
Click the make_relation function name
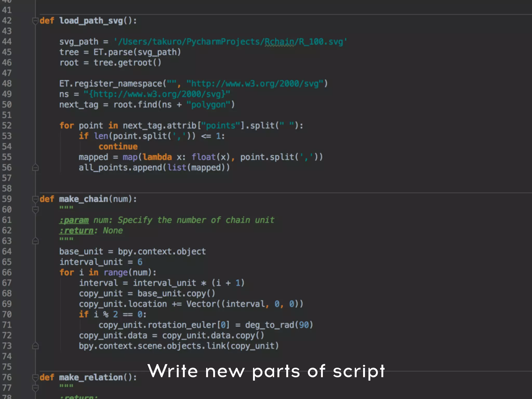pyautogui.click(x=91, y=377)
